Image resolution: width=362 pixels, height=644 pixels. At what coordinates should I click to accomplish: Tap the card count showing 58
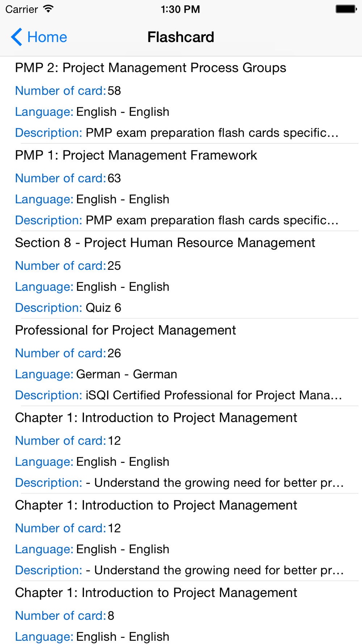pos(114,91)
